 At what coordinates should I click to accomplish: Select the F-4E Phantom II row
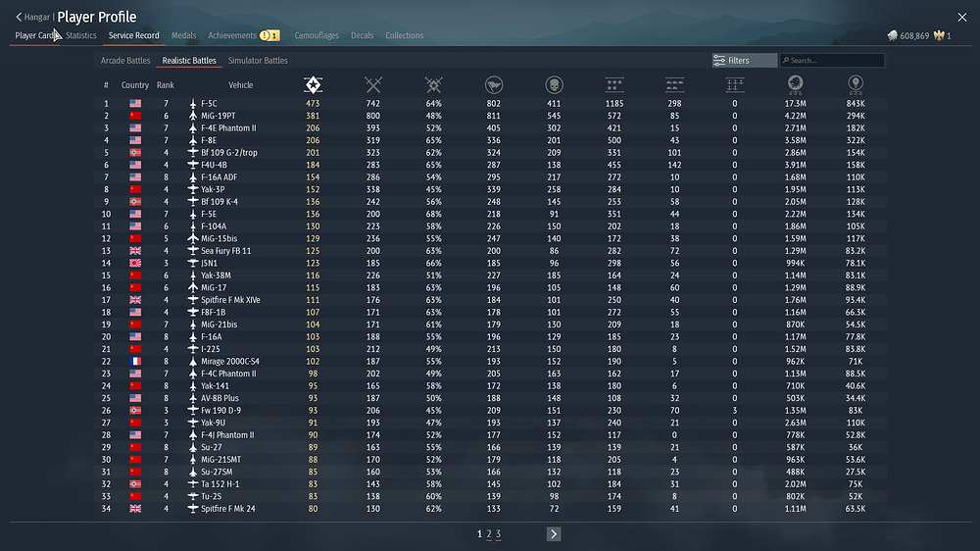[x=490, y=128]
